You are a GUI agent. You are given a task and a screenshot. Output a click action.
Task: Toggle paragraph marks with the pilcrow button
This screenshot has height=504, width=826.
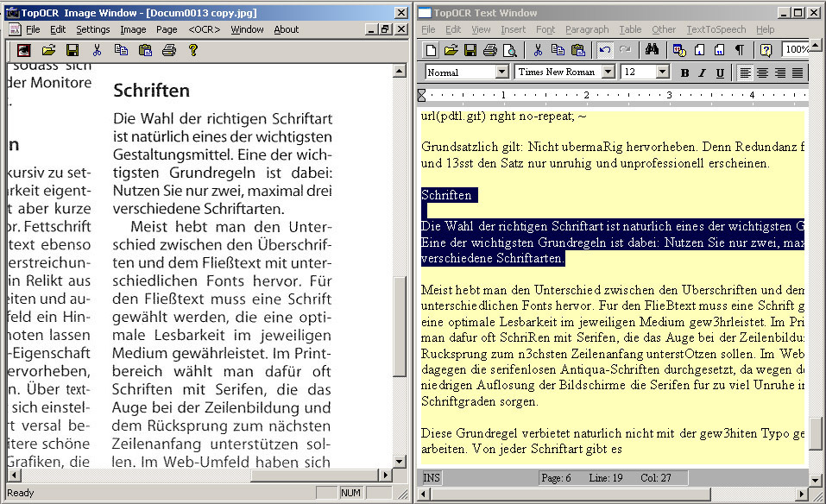pos(740,50)
